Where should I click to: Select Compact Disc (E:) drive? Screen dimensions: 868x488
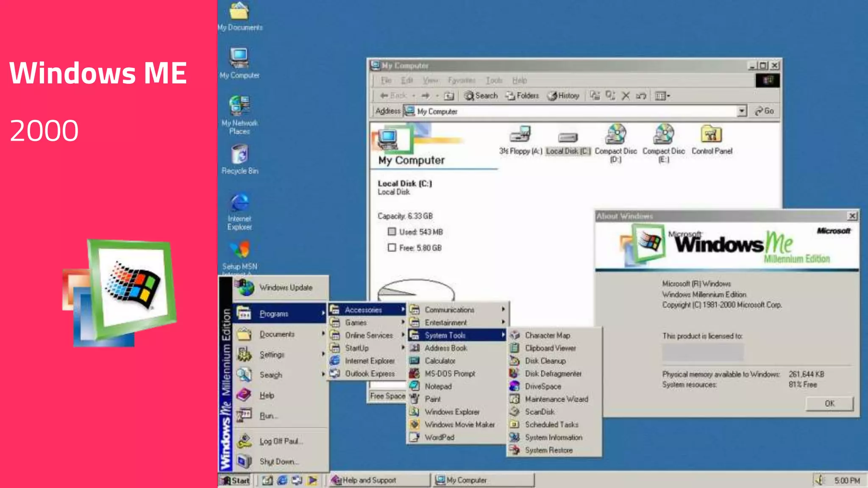(664, 143)
